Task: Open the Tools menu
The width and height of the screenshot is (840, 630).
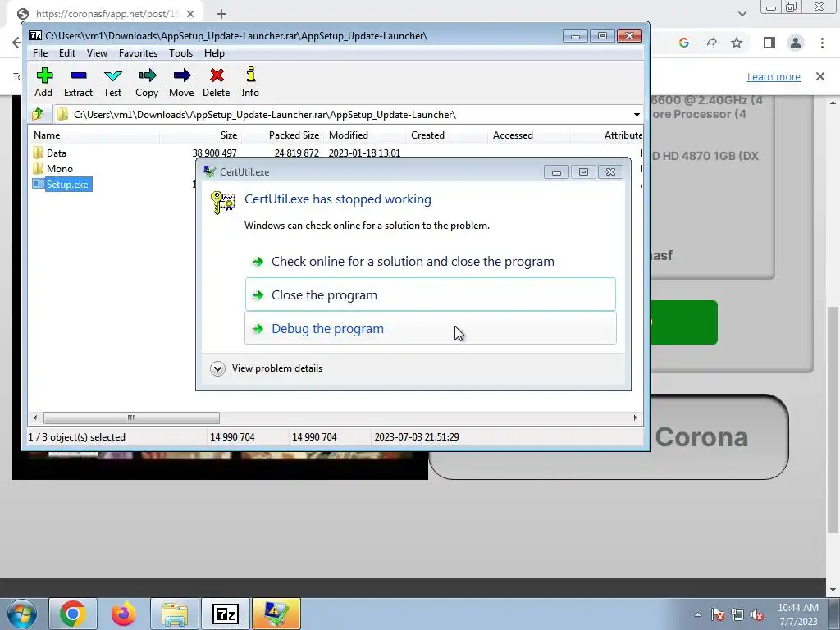Action: click(x=180, y=53)
